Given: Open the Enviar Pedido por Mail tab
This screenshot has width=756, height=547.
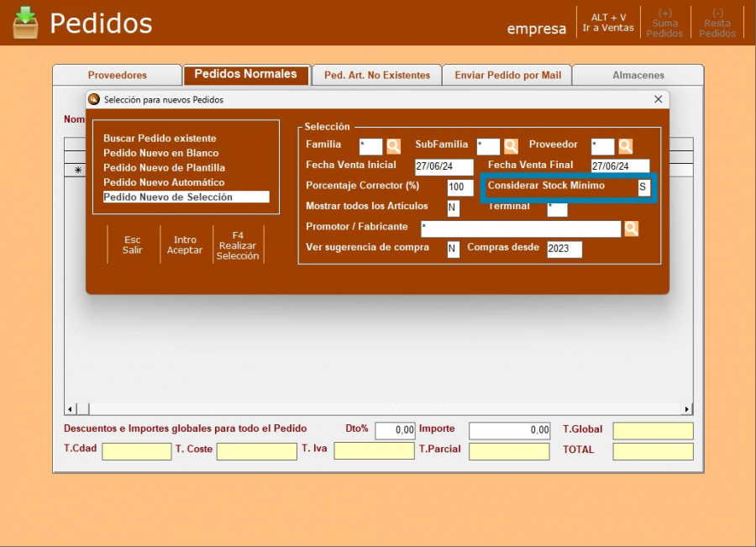Looking at the screenshot, I should pyautogui.click(x=507, y=75).
